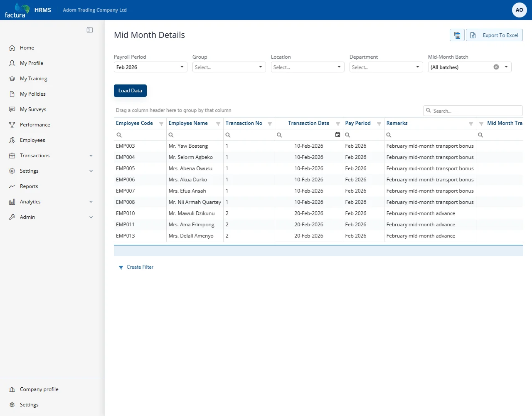Collapse the sidebar panel icon
Image resolution: width=532 pixels, height=416 pixels.
(x=90, y=30)
